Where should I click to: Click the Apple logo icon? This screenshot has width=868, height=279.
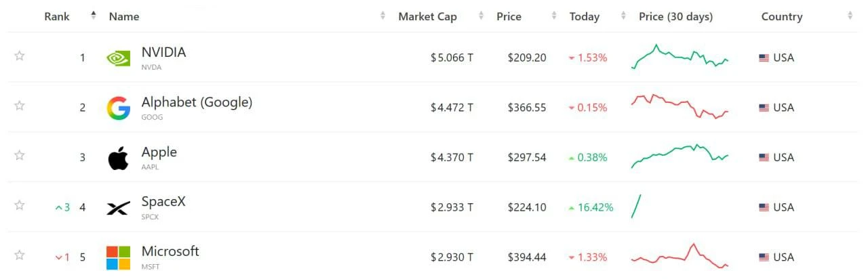click(118, 158)
